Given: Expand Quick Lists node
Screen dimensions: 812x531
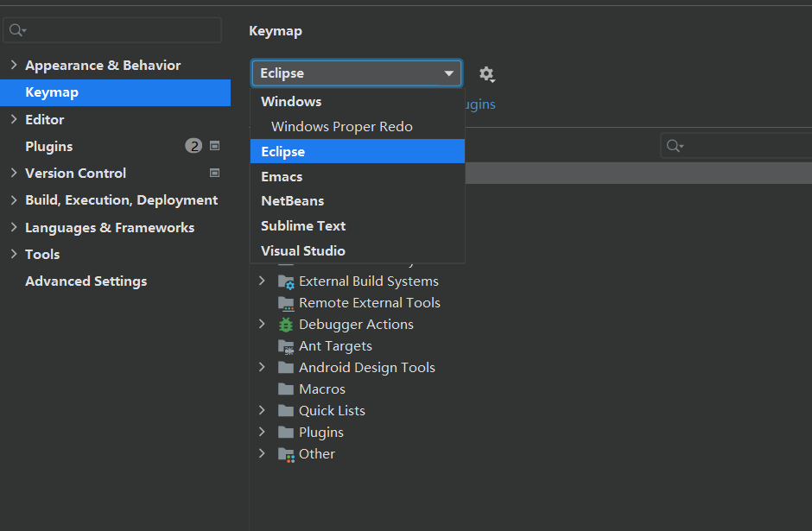Looking at the screenshot, I should coord(262,410).
